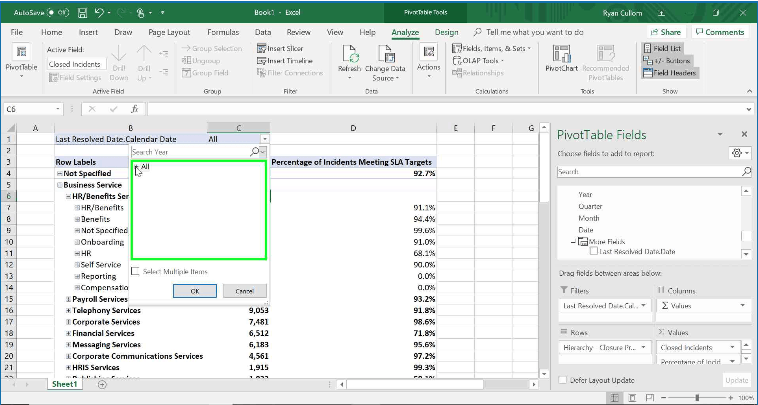Click Insert Timeline in the Filter group
The image size is (758, 405).
(x=286, y=60)
